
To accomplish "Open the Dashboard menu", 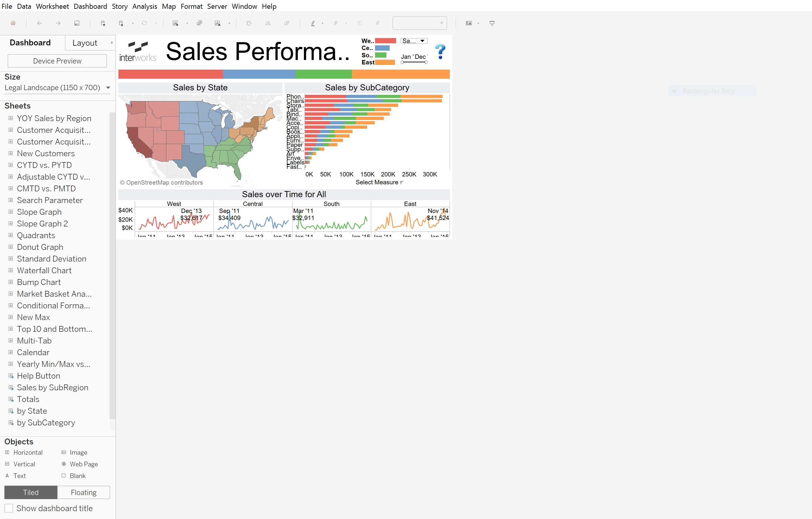I will click(90, 6).
